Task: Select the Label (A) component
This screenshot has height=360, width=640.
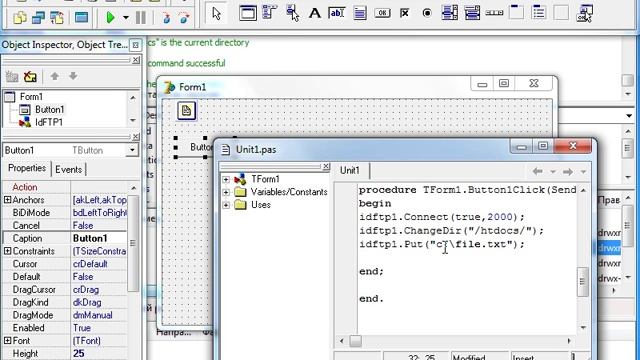Action: pos(314,13)
